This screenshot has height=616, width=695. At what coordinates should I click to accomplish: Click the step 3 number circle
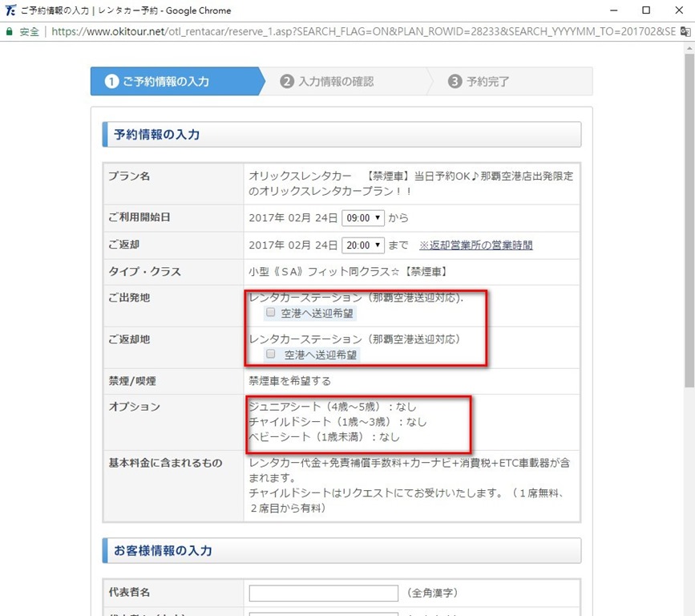click(x=455, y=82)
